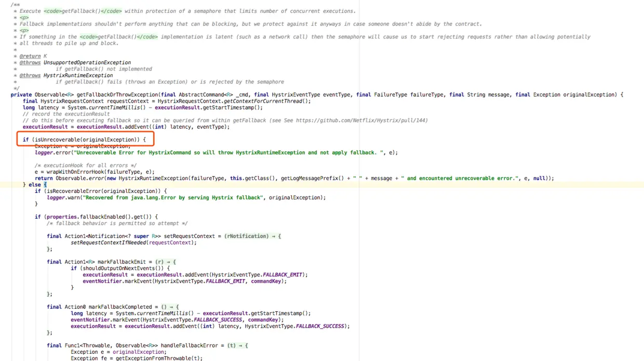The height and width of the screenshot is (361, 644).
Task: Click the 'fallback behavior is permitted so attempt' comment
Action: (x=117, y=223)
